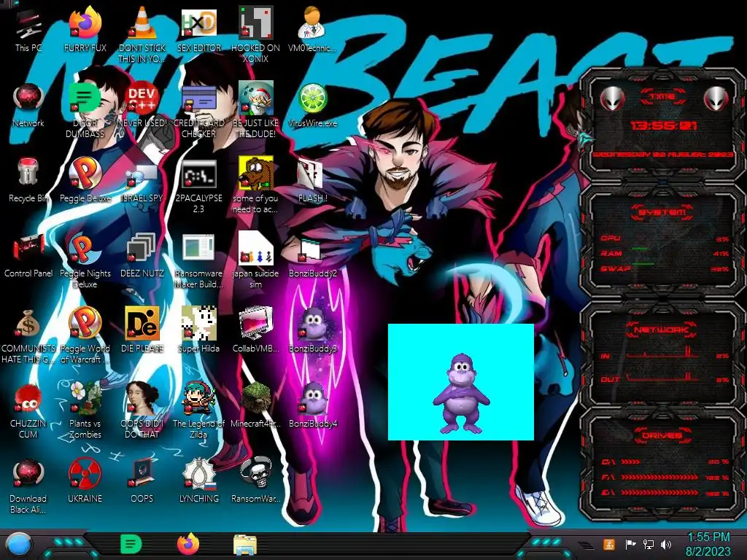This screenshot has height=560, width=747.
Task: Click the NETWORK panel header in widget
Action: point(662,330)
